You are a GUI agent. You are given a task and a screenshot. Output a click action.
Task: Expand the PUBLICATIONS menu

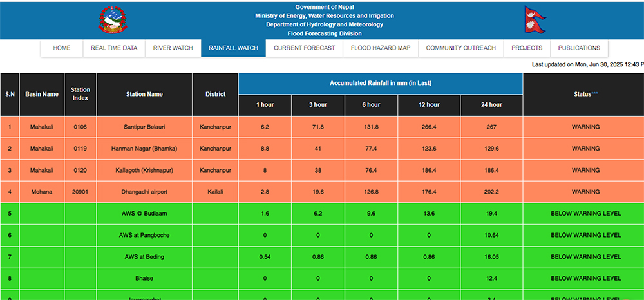579,48
